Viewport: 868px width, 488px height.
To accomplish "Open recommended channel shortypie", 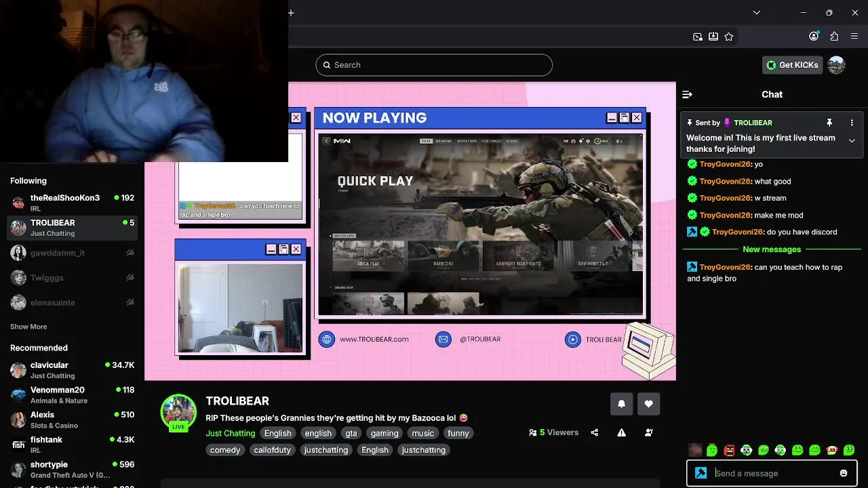I will 73,470.
